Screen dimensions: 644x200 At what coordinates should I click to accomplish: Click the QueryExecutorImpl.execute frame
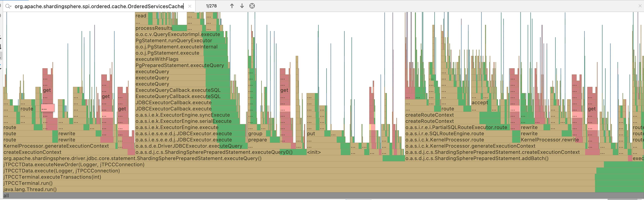tap(180, 34)
